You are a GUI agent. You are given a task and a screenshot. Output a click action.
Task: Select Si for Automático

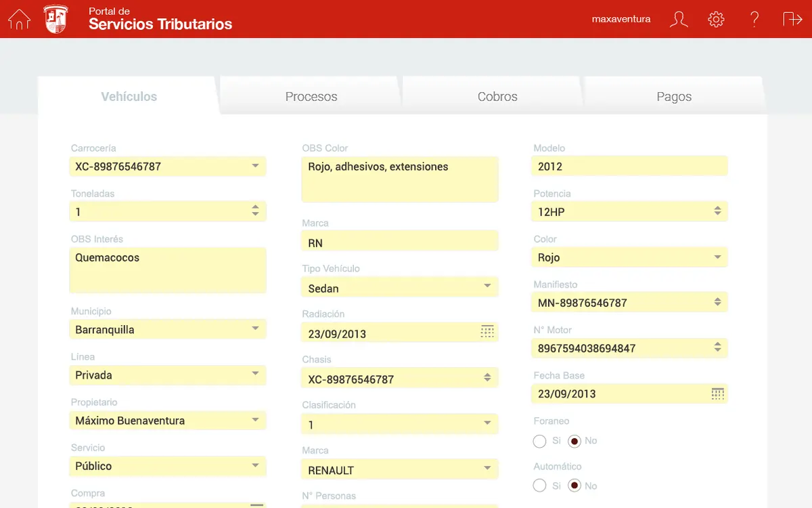coord(539,486)
